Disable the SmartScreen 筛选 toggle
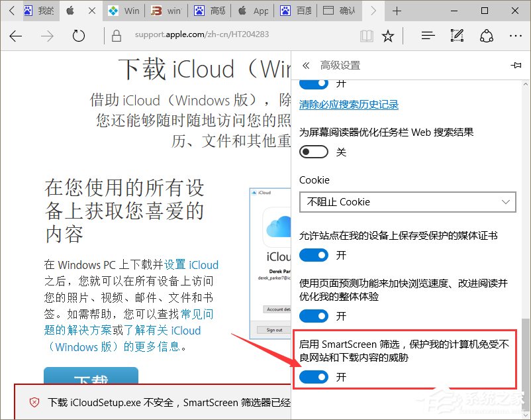The image size is (531, 420). click(x=313, y=376)
